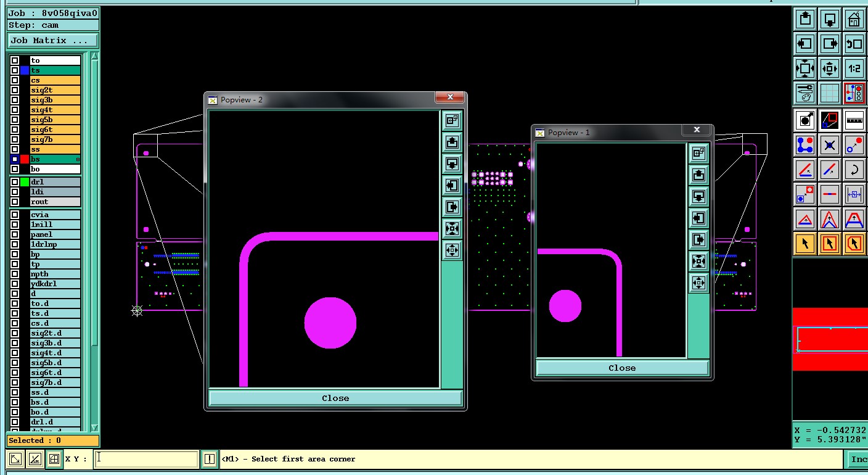
Task: Select the polygon area selection tool
Action: [x=854, y=244]
